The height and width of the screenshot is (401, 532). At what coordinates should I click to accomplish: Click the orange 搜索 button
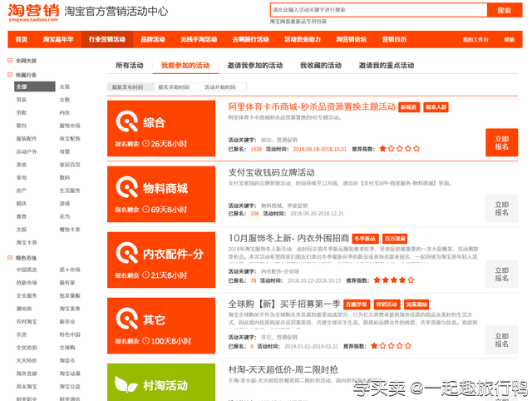click(505, 10)
